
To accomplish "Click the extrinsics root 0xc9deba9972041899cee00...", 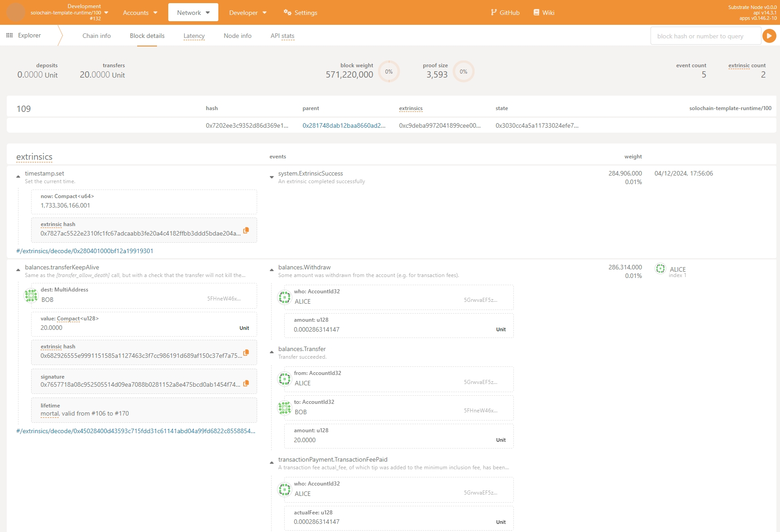I will [x=440, y=125].
